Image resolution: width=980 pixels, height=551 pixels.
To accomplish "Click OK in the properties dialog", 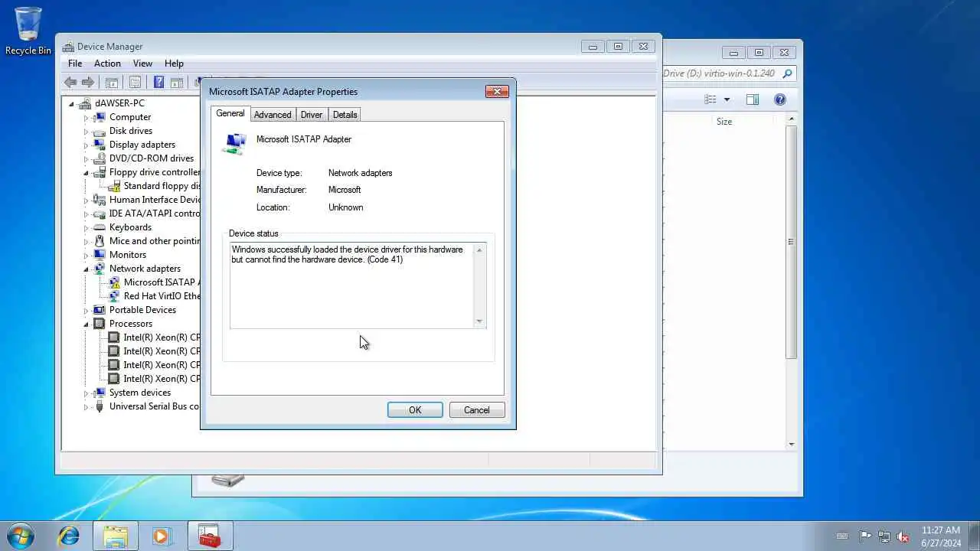I will [415, 410].
